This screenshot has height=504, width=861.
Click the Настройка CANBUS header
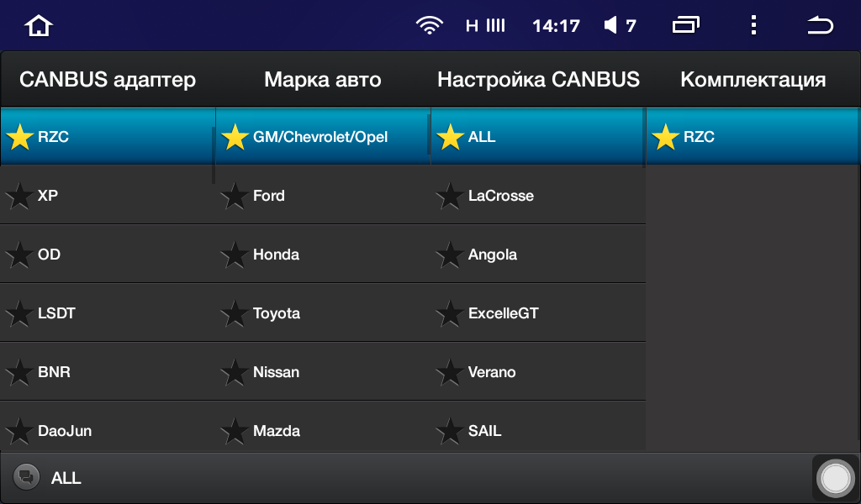[x=538, y=80]
